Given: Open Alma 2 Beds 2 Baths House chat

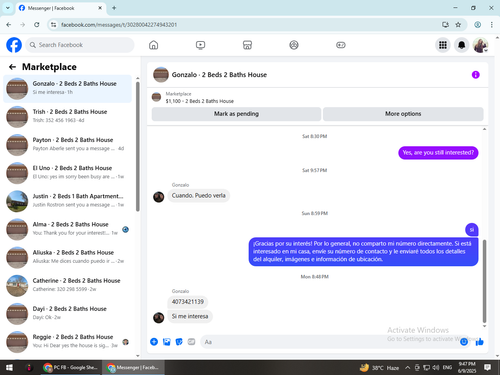Looking at the screenshot, I should [68, 229].
